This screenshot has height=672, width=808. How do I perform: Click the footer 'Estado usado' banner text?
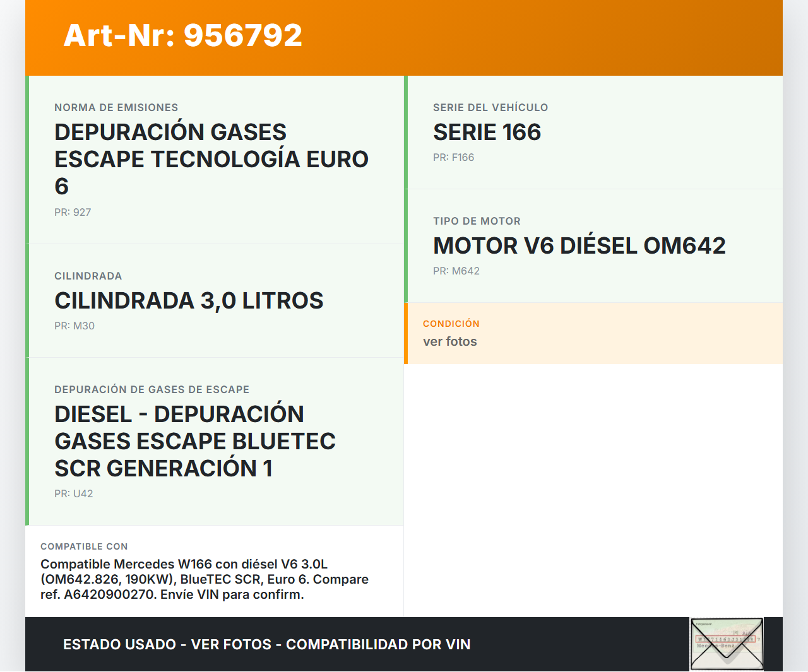coord(266,645)
